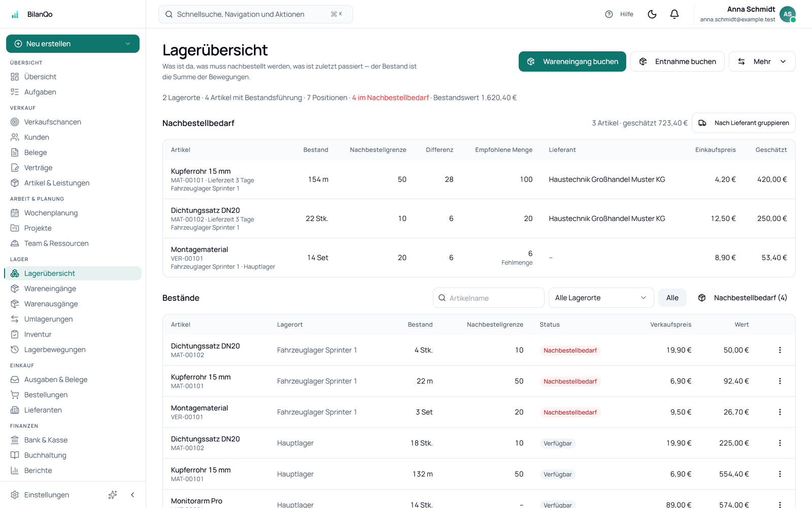Viewport: 812px width, 508px height.
Task: Click the sparkle assistant icon beside Einstellungen
Action: (113, 495)
